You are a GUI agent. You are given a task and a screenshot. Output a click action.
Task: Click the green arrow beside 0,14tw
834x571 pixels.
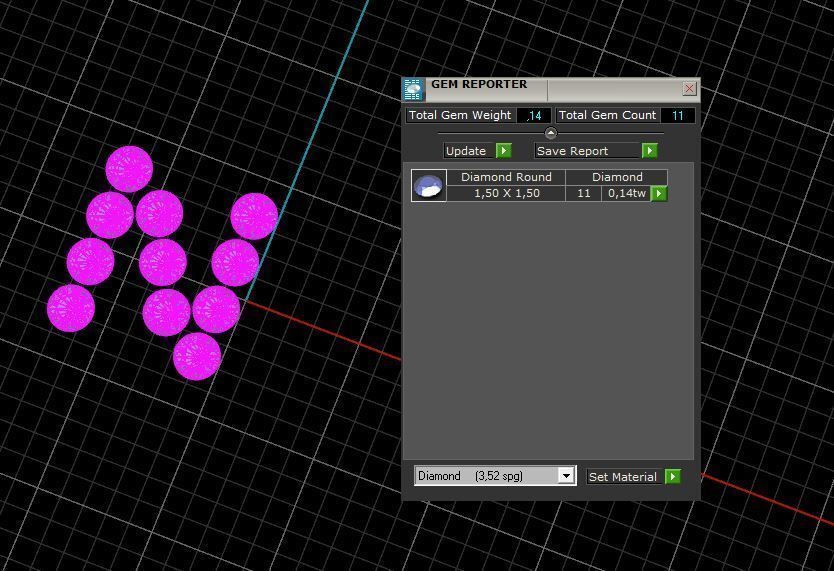click(659, 194)
